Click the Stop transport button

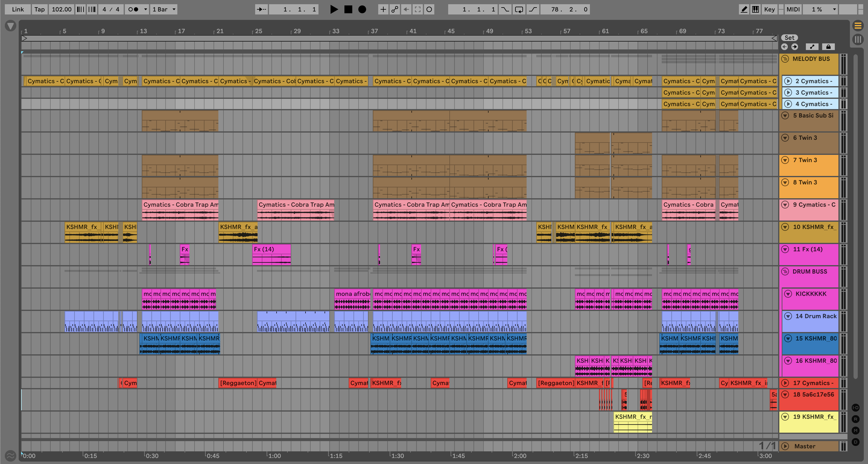(x=348, y=9)
